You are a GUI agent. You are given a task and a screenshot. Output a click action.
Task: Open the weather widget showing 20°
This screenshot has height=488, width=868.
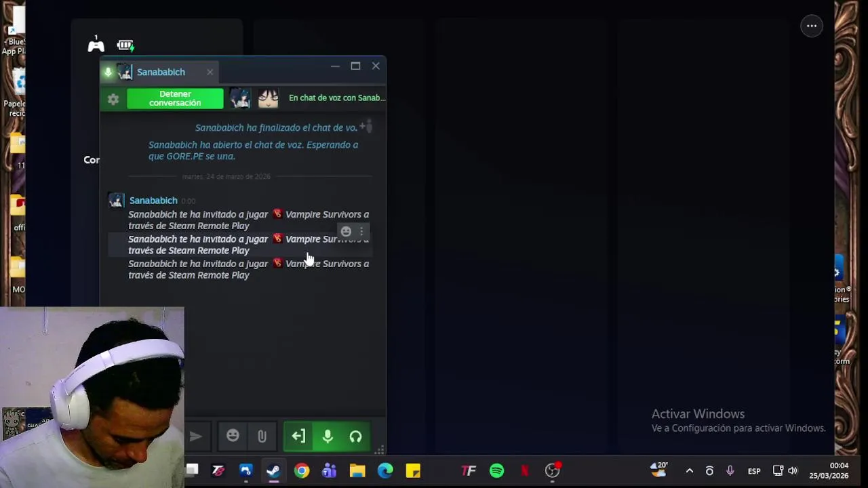(659, 470)
